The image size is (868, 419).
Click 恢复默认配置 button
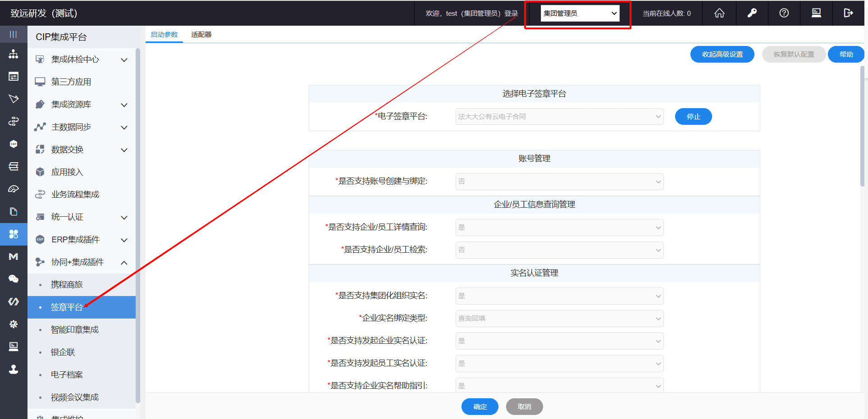click(794, 55)
